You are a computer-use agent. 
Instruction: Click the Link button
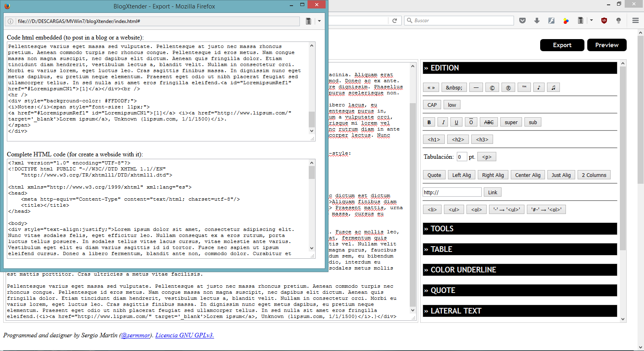(493, 192)
